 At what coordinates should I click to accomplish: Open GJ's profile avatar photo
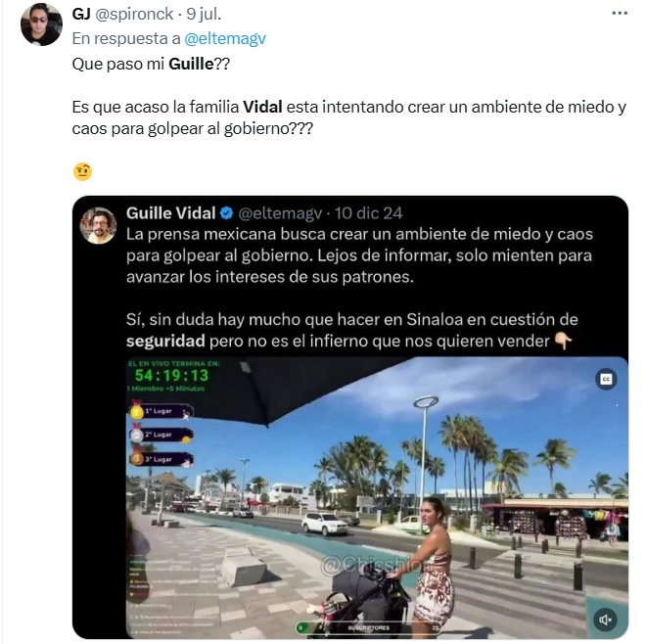tap(41, 24)
